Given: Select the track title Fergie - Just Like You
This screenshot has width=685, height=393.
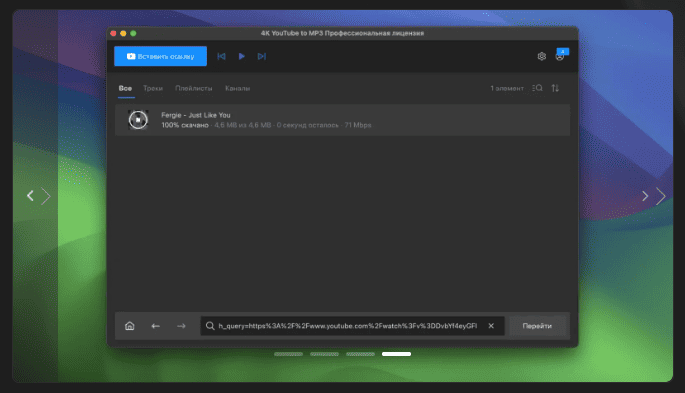Looking at the screenshot, I should click(x=196, y=115).
